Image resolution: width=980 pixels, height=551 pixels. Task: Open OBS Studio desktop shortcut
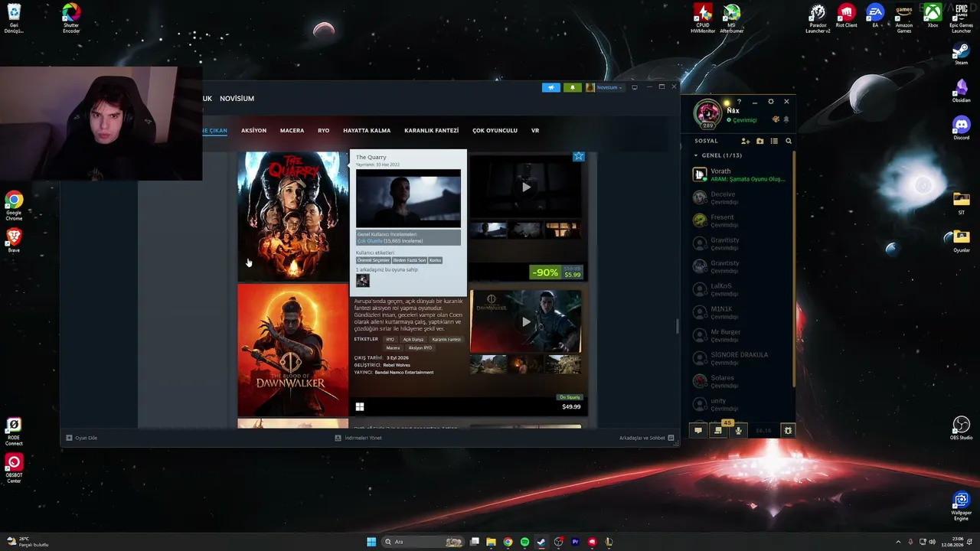[961, 429]
